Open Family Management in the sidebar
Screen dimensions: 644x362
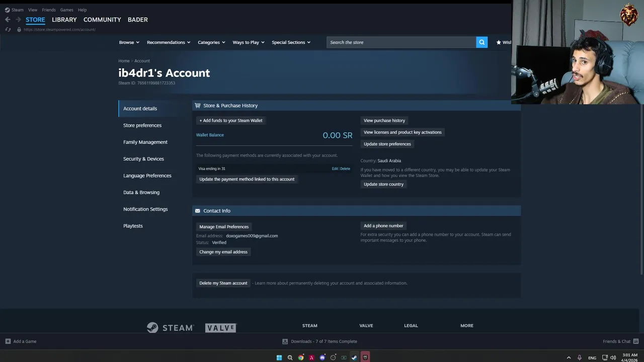pyautogui.click(x=145, y=142)
